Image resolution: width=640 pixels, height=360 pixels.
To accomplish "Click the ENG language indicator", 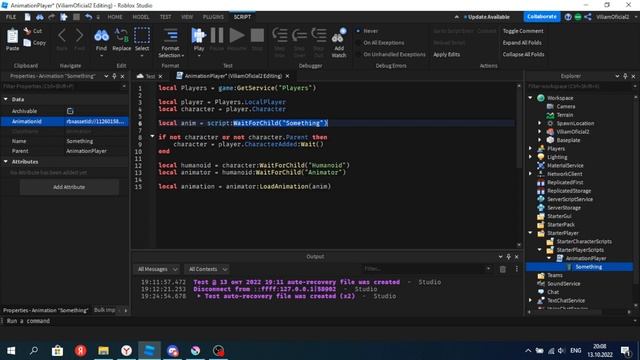I will click(576, 351).
